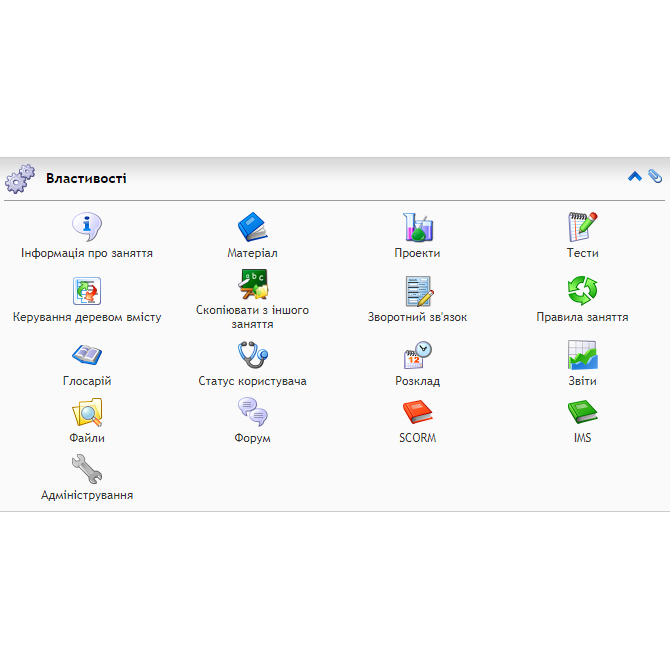
Task: Open the Глосарій text link
Action: click(87, 381)
